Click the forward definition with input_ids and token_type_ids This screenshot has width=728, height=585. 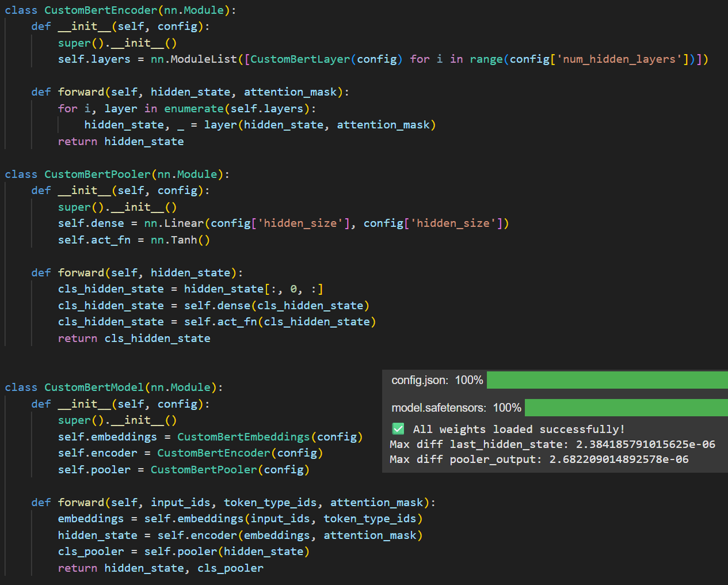pyautogui.click(x=234, y=502)
